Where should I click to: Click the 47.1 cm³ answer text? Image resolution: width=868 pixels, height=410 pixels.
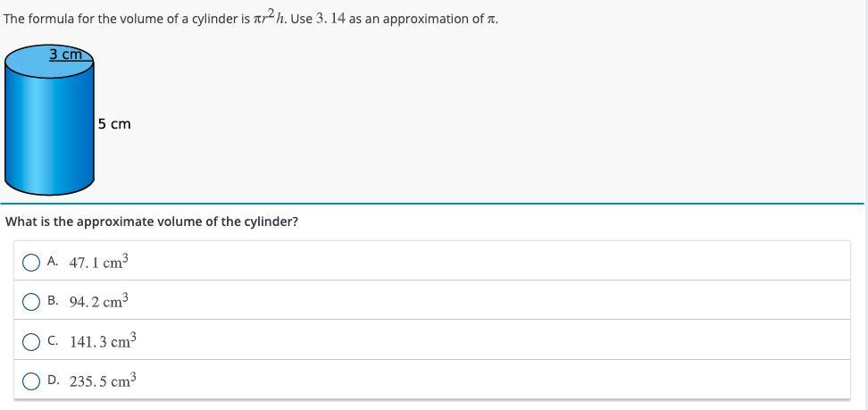click(99, 263)
